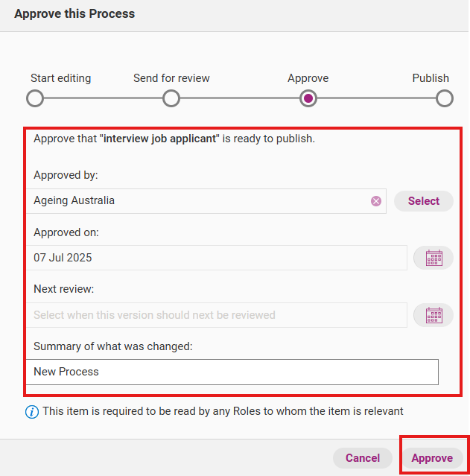Click the Approve this Process dialog title
Viewport: 470px width, 476px height.
coord(74,14)
